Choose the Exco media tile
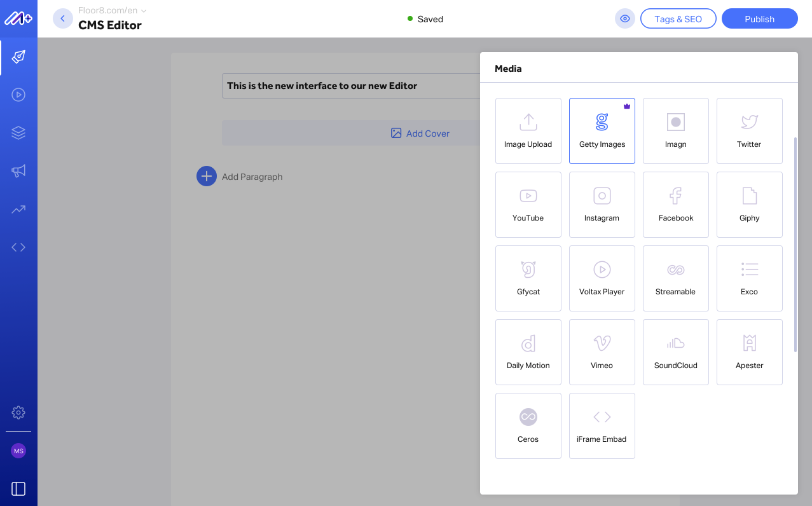Viewport: 812px width, 506px height. pyautogui.click(x=749, y=278)
